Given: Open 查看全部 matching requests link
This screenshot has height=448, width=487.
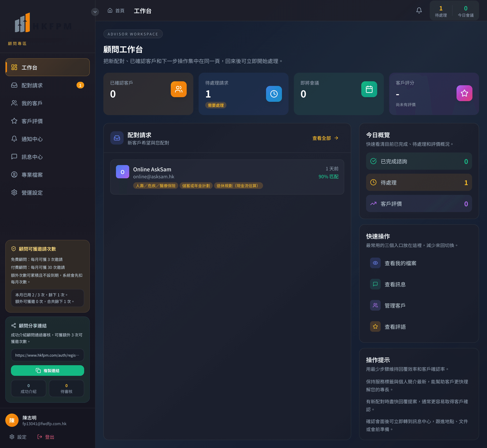Looking at the screenshot, I should pos(325,138).
